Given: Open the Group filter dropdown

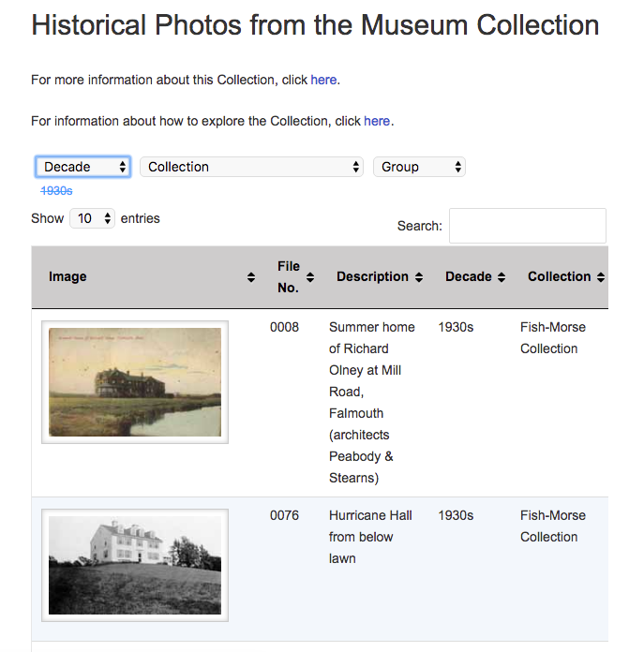Looking at the screenshot, I should pos(419,167).
